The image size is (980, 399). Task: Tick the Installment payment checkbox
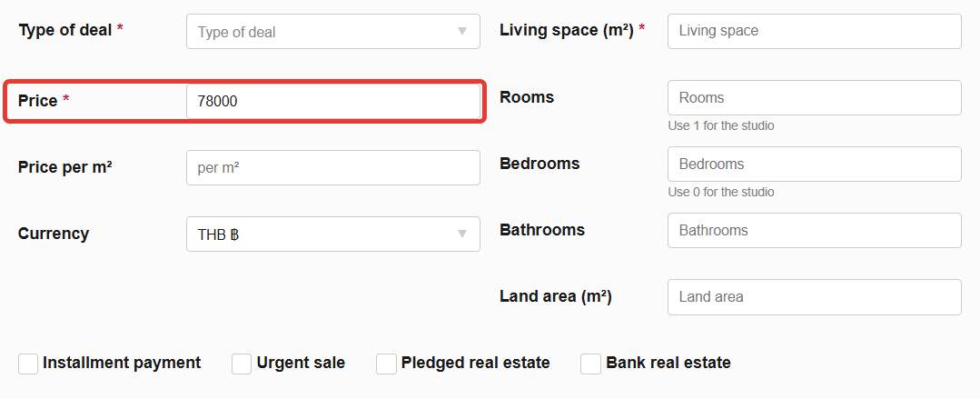pos(28,364)
